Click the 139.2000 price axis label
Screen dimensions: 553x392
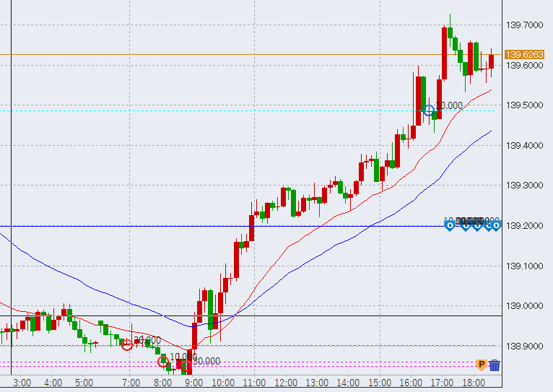pos(524,226)
